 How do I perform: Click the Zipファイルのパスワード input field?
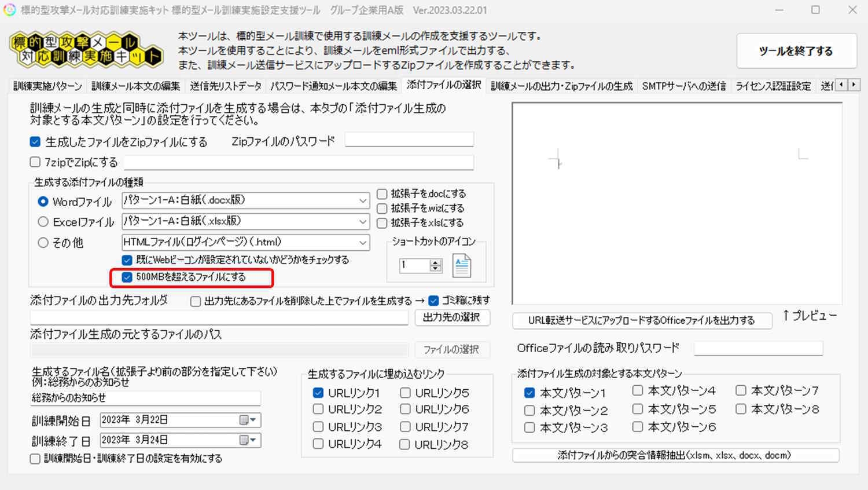coord(409,140)
